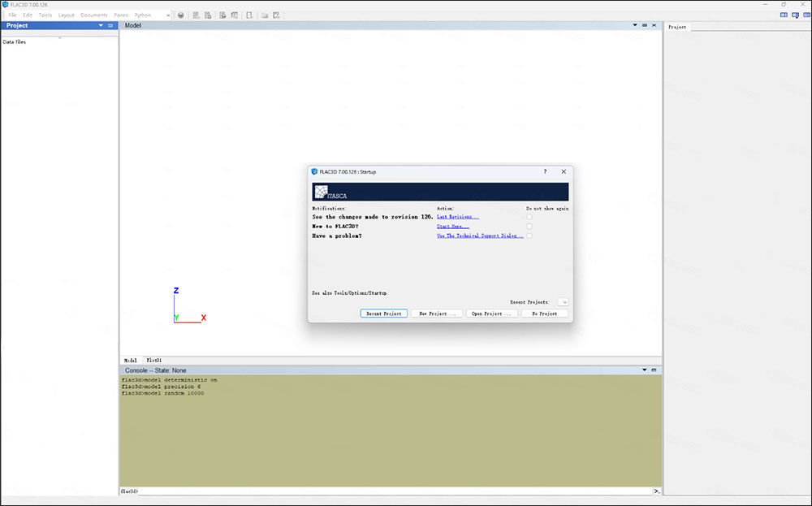
Task: Click the 'model precision 6' console line
Action: click(x=161, y=387)
